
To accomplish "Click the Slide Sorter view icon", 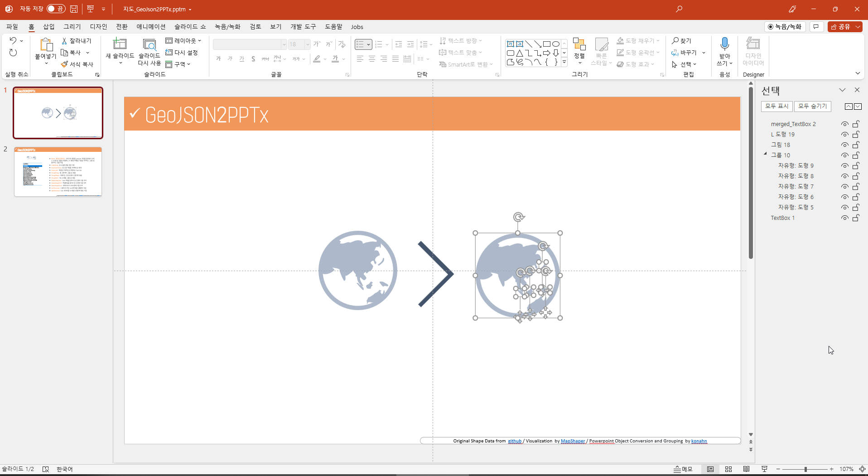I will click(728, 469).
